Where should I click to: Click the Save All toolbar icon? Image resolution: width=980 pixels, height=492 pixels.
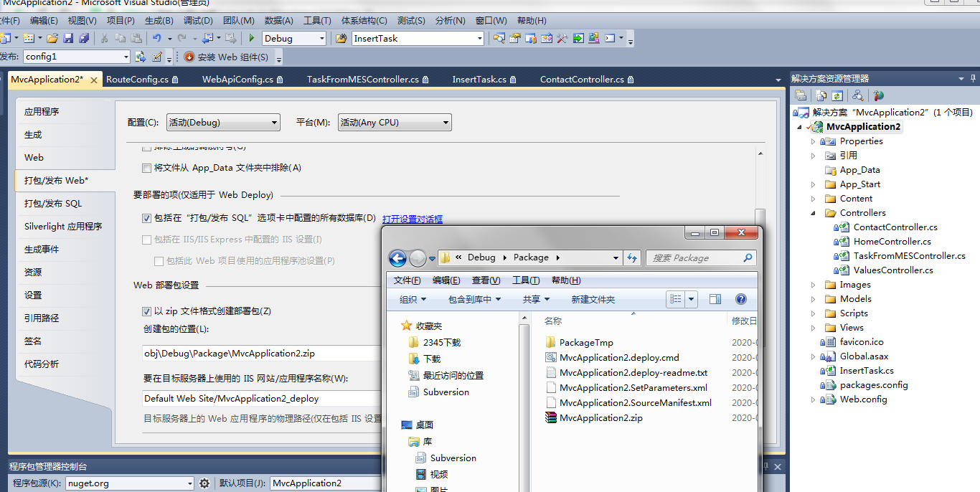click(84, 38)
